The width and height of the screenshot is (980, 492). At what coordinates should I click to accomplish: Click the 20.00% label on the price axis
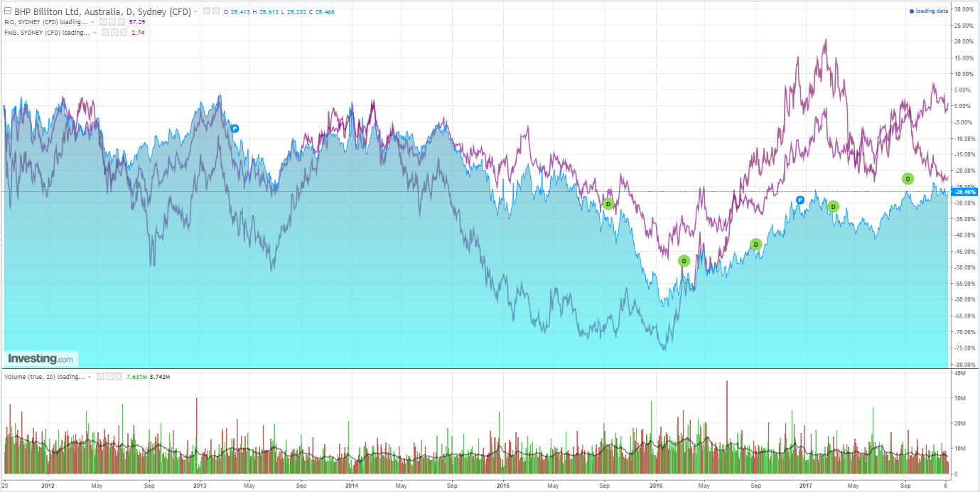pyautogui.click(x=963, y=41)
